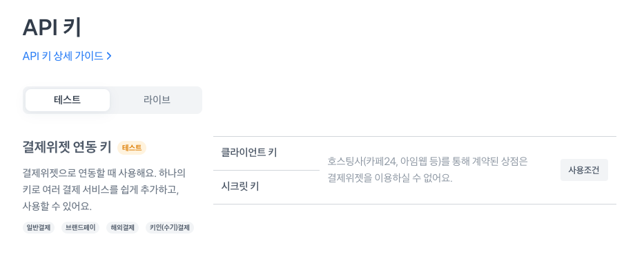This screenshot has width=644, height=257.
Task: Select the 브랜드페이 tag chip
Action: pos(81,228)
